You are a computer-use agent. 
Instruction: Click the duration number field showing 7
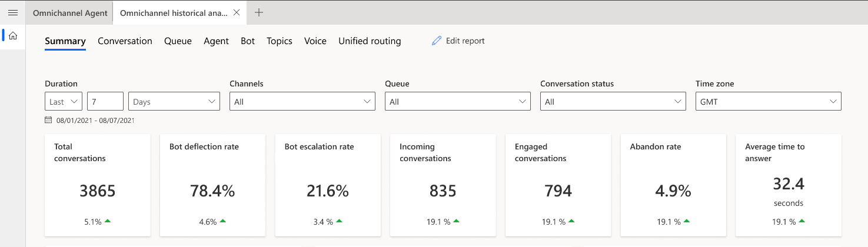pyautogui.click(x=105, y=101)
